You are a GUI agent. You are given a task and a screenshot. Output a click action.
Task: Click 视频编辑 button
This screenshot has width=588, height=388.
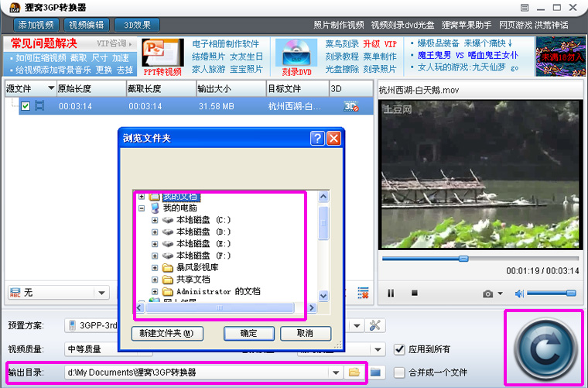click(86, 25)
